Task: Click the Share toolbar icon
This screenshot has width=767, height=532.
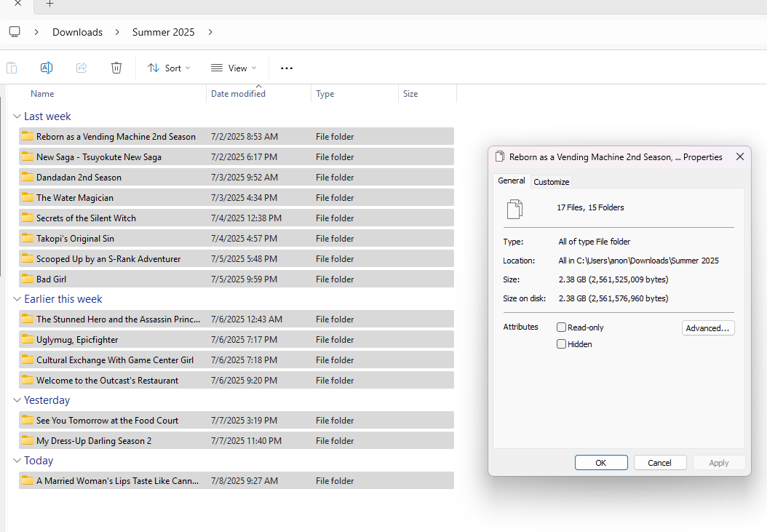Action: click(82, 68)
